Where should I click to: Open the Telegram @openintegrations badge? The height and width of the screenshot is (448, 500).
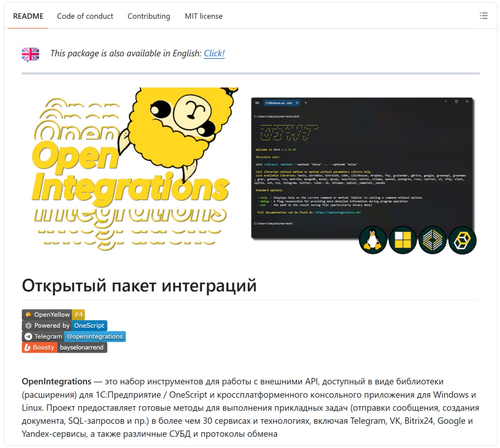74,336
